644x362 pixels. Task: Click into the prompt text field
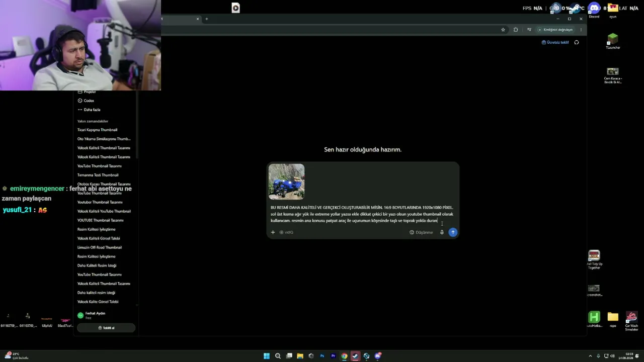click(x=362, y=214)
